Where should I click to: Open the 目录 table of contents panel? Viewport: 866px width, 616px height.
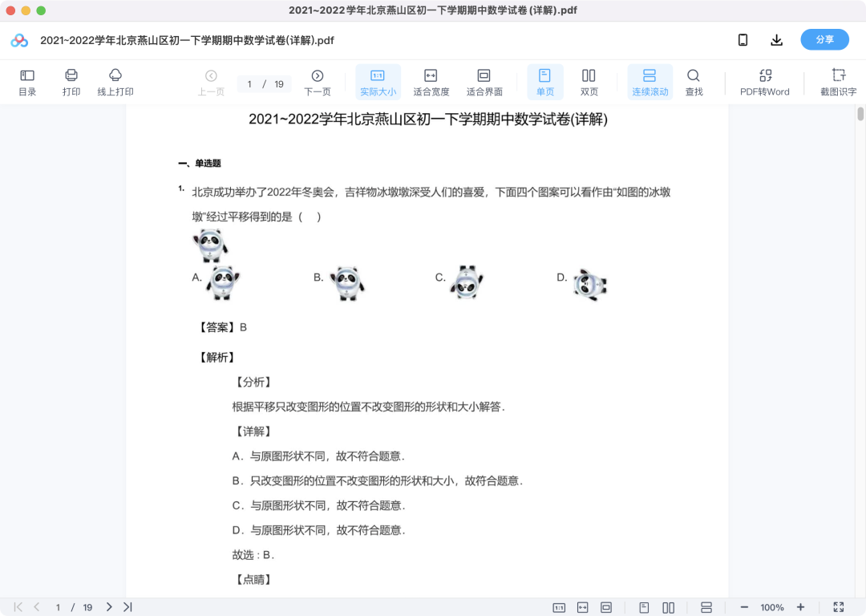[27, 83]
